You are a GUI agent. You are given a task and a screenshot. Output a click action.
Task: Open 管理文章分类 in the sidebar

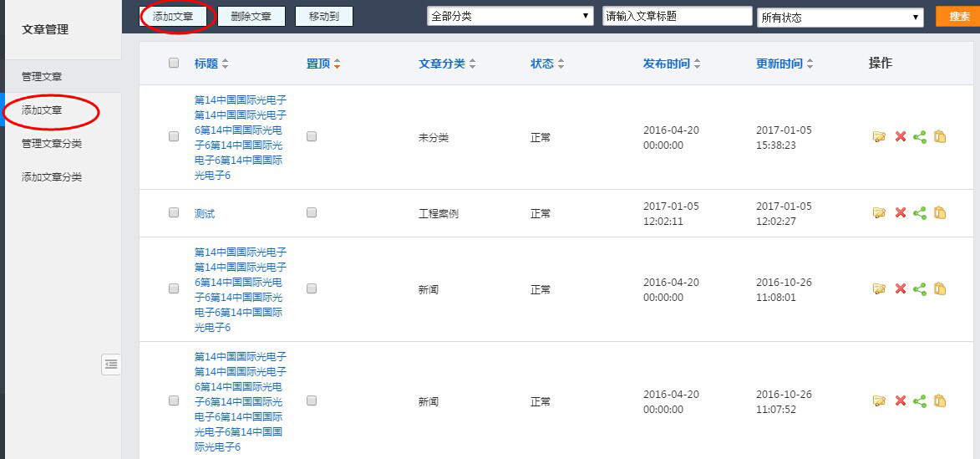coord(52,143)
